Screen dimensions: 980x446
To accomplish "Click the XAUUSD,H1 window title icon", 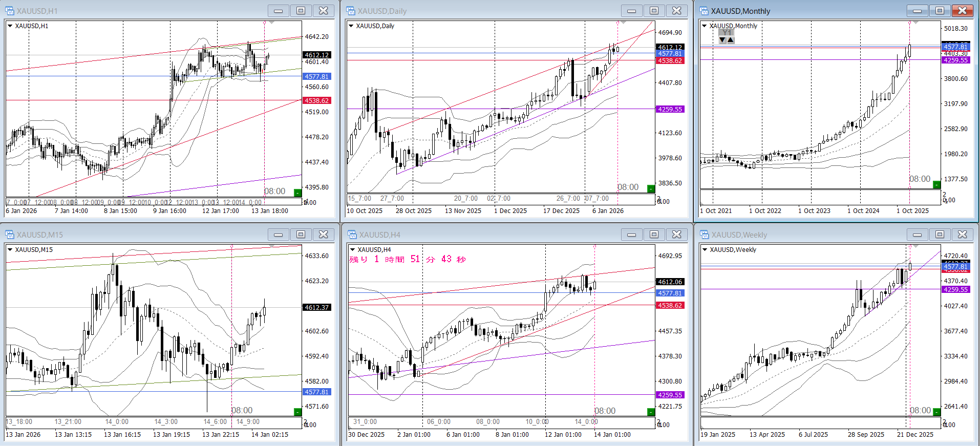I will click(10, 11).
